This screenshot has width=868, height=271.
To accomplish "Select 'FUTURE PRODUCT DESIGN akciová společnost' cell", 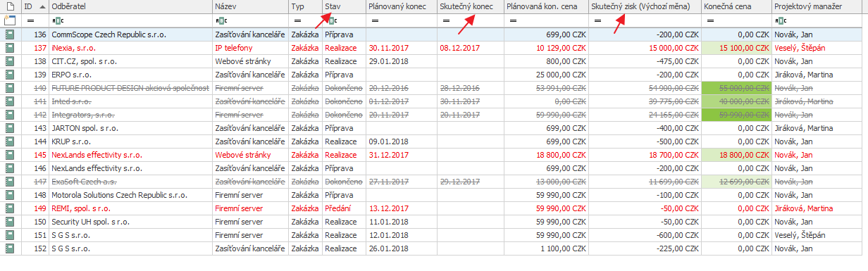I will point(131,88).
